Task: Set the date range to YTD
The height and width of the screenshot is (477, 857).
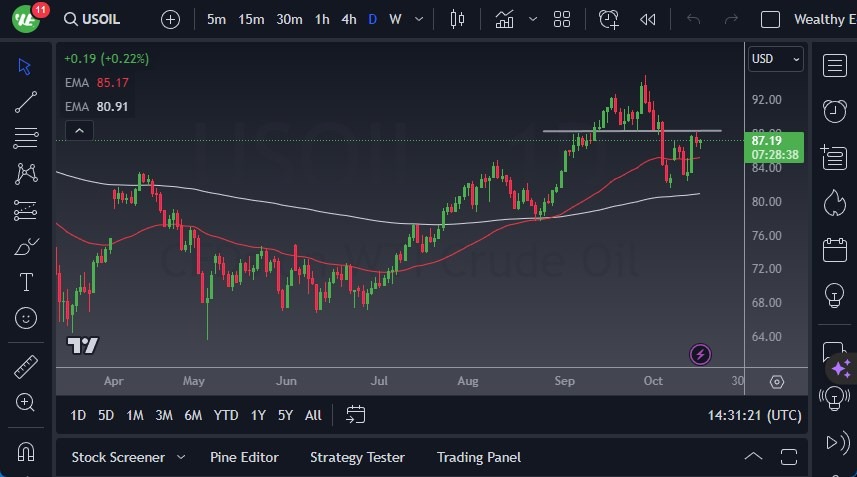Action: click(x=226, y=415)
